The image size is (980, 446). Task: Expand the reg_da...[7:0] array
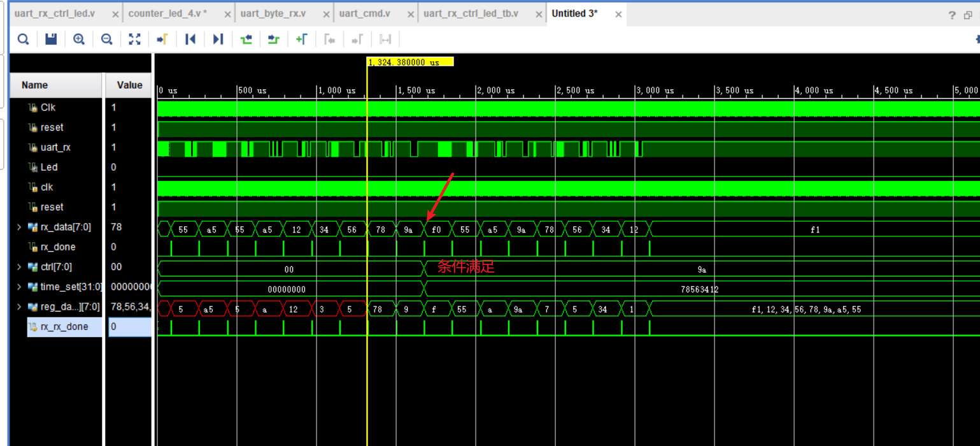click(19, 306)
